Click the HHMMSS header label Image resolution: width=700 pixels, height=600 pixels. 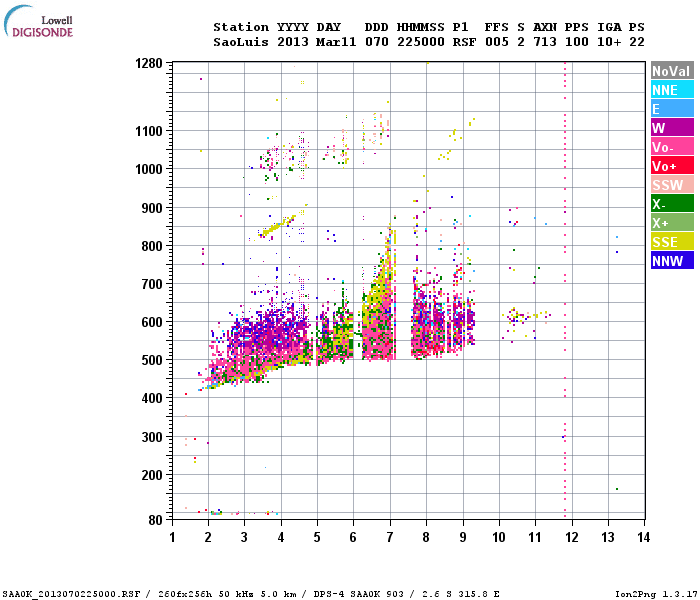pyautogui.click(x=421, y=27)
